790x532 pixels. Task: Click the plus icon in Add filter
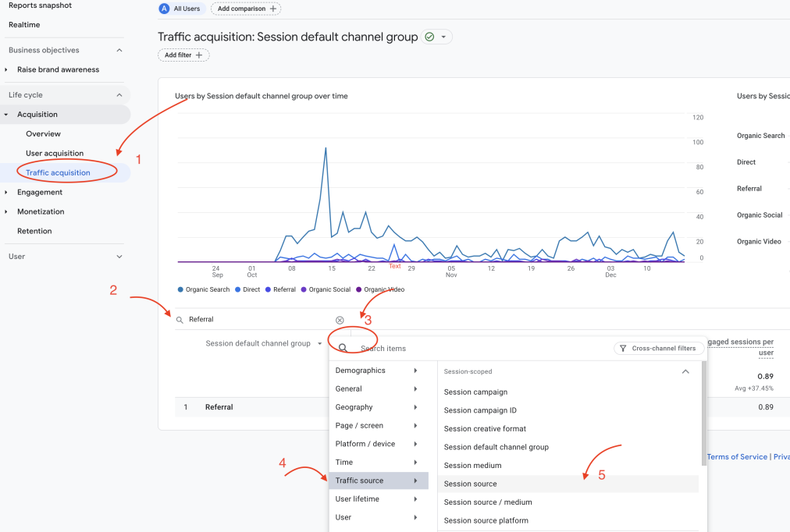click(199, 55)
